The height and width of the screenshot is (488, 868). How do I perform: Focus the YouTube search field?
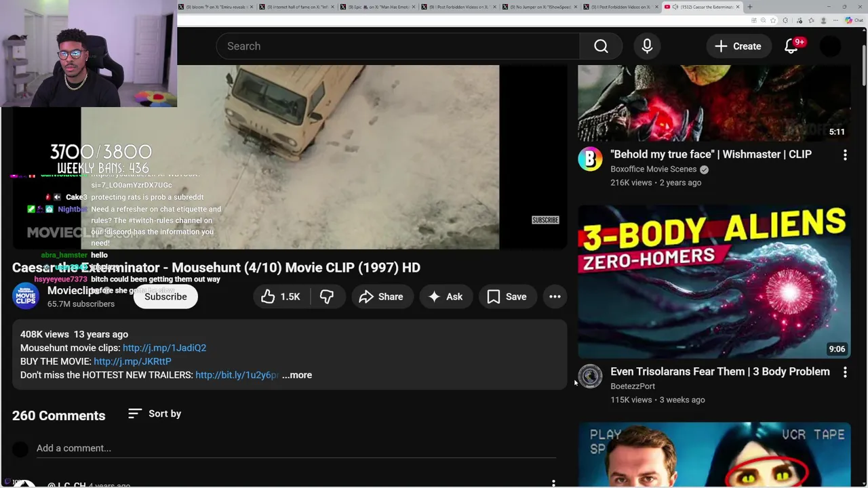397,46
